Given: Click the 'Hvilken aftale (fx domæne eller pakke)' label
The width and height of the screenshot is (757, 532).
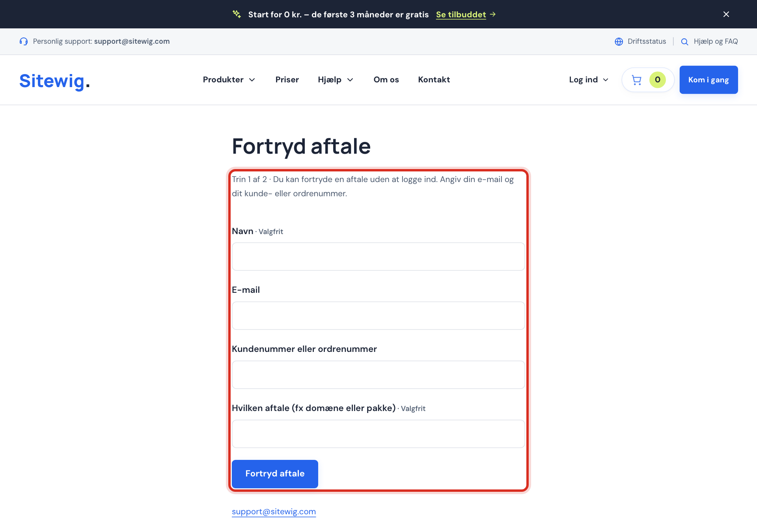Looking at the screenshot, I should [x=314, y=408].
